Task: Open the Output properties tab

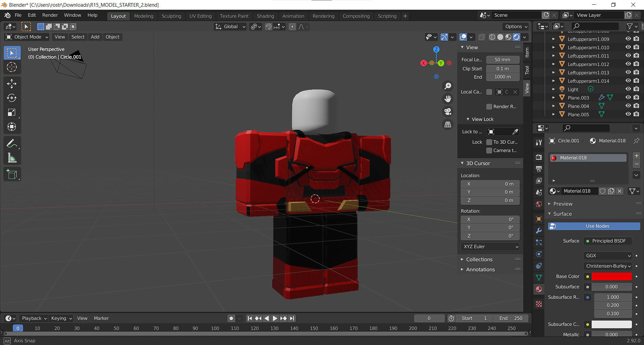Action: point(539,169)
